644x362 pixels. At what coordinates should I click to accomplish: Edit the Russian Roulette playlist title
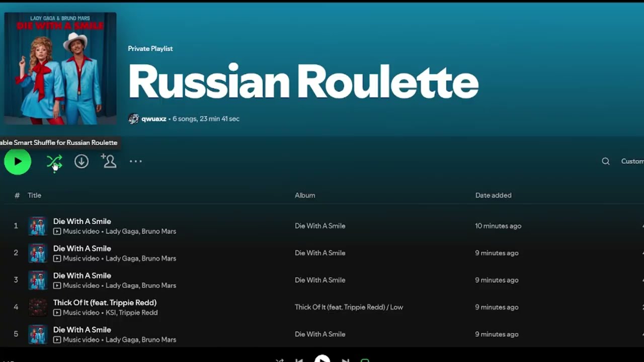point(303,82)
